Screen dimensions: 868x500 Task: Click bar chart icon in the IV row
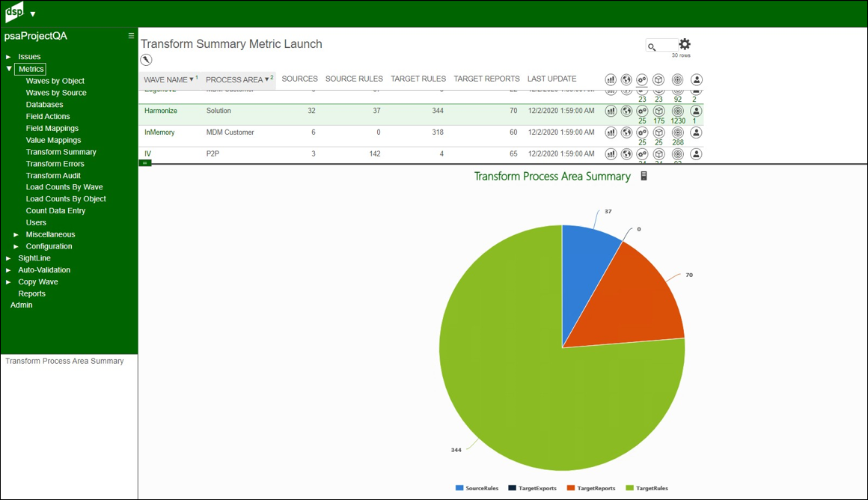(611, 154)
